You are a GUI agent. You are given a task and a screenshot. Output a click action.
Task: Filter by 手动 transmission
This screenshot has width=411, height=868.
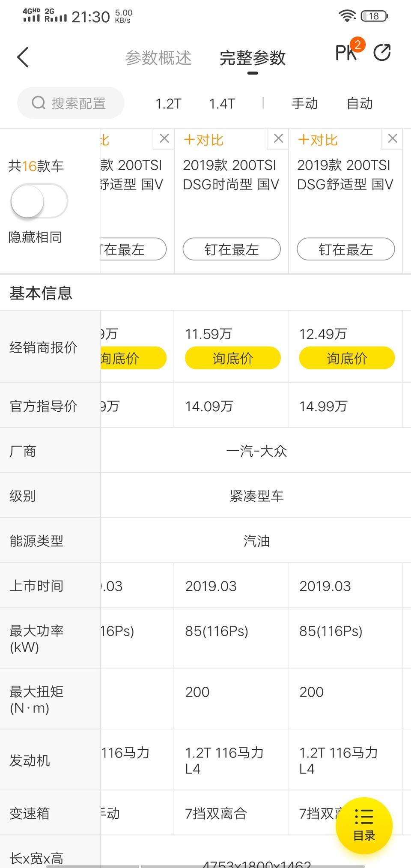point(304,103)
